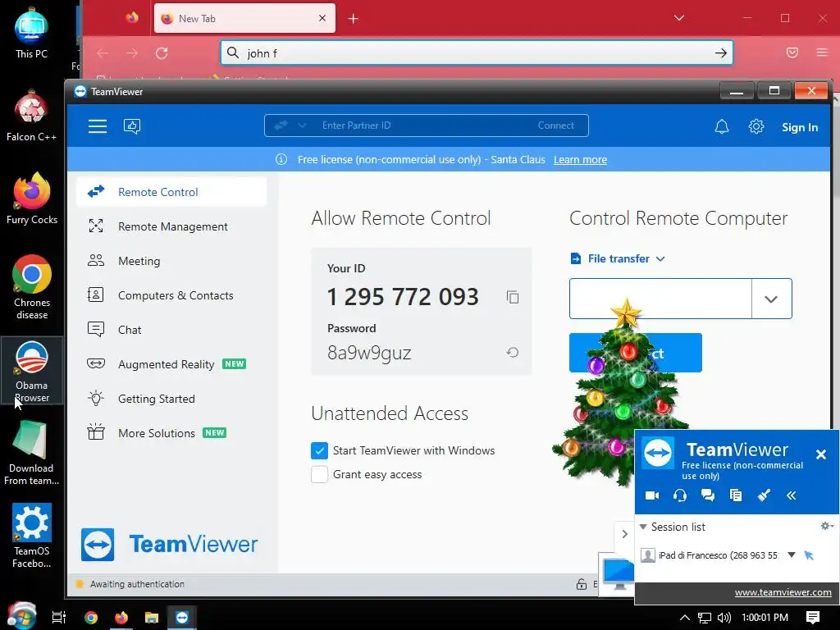
Task: Open Firefox tab list chevron
Action: 678,18
